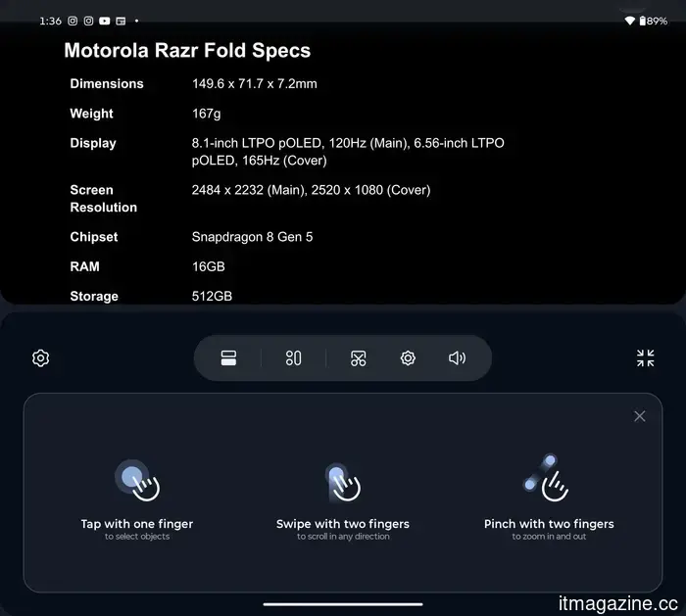
Task: Click 'to scroll in any direction' caption
Action: (343, 537)
